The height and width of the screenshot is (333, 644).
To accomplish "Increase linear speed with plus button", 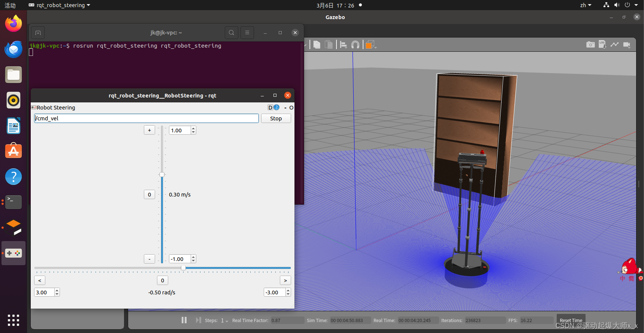I will (149, 130).
